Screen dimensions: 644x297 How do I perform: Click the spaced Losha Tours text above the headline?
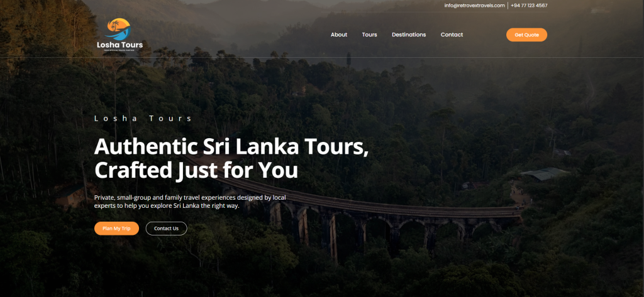click(143, 119)
